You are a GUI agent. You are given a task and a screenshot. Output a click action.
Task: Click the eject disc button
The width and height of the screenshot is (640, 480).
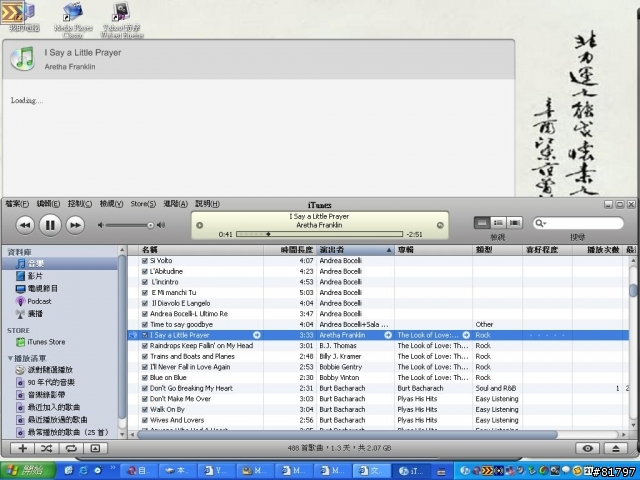pyautogui.click(x=616, y=448)
